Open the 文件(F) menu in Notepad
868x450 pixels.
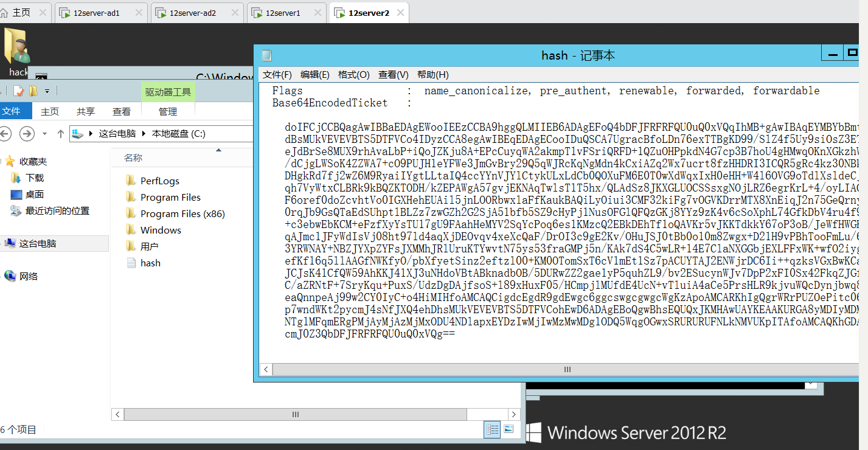(x=277, y=74)
